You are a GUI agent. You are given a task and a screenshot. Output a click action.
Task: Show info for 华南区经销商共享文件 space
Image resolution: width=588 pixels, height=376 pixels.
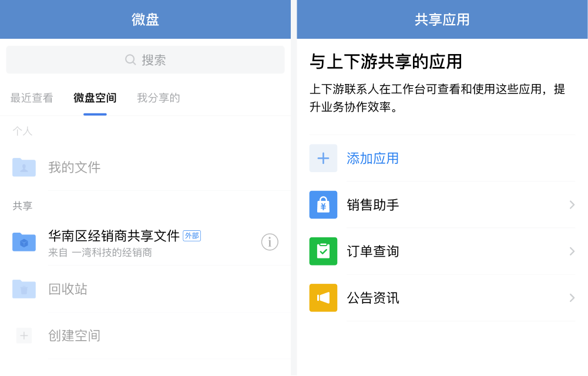point(270,241)
